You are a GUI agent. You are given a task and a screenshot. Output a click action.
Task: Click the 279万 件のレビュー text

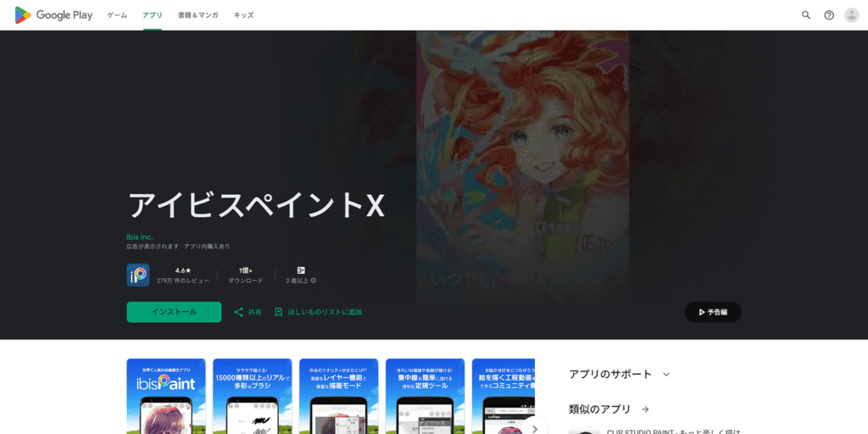pos(183,281)
